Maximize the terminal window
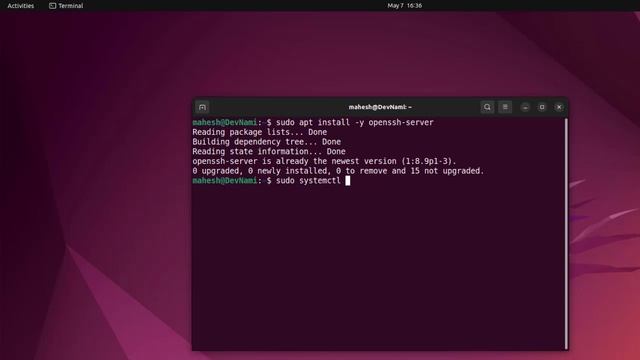 (x=542, y=107)
